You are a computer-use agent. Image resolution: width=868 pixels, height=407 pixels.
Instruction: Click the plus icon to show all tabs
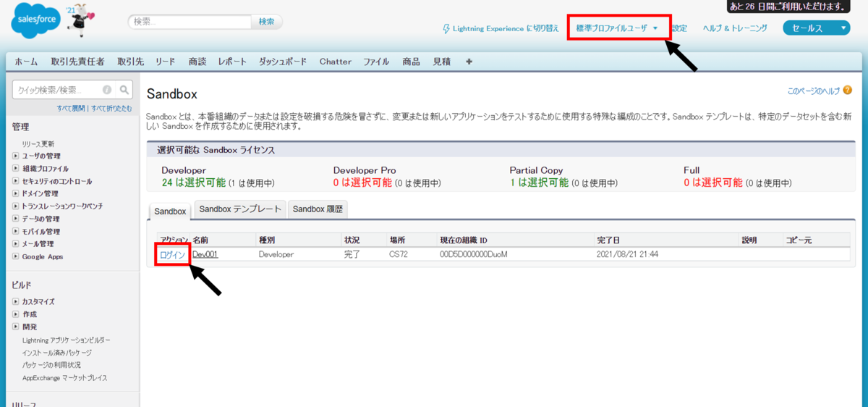469,62
